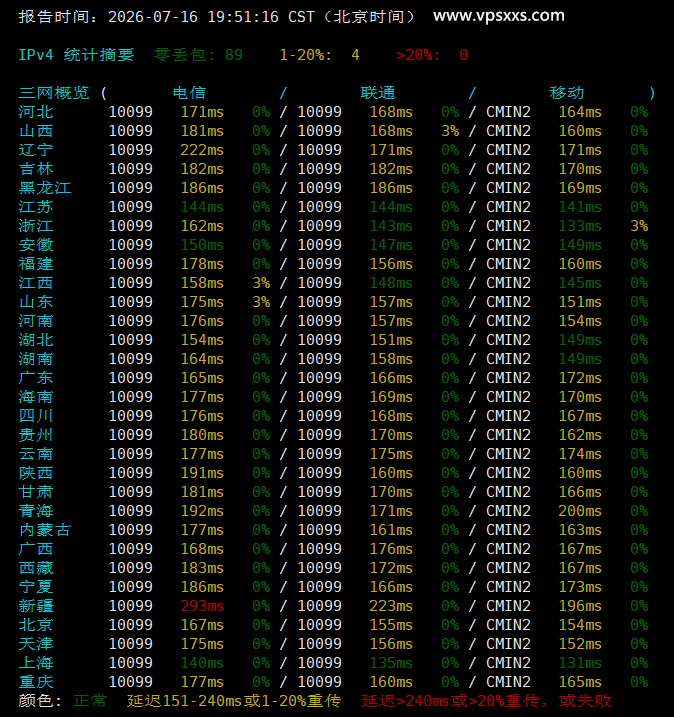Viewport: 674px width, 717px height.
Task: Click the 浙江 移动 133ms latency
Action: coord(580,226)
